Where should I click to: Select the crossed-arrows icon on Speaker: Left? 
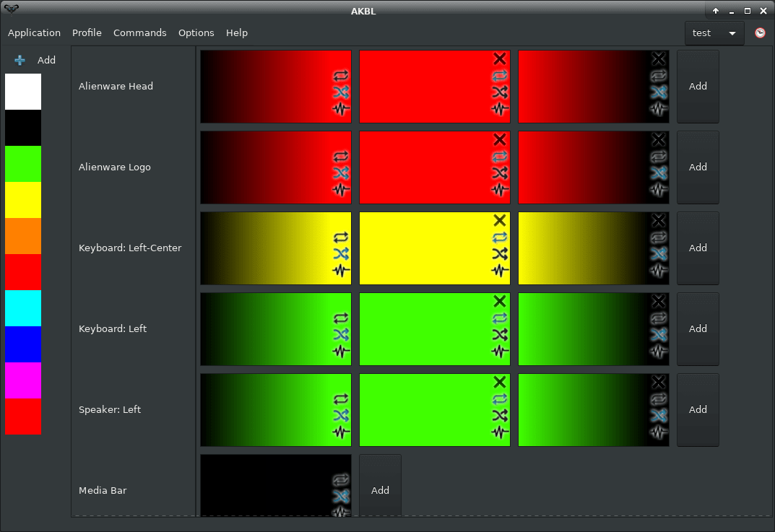(x=339, y=417)
